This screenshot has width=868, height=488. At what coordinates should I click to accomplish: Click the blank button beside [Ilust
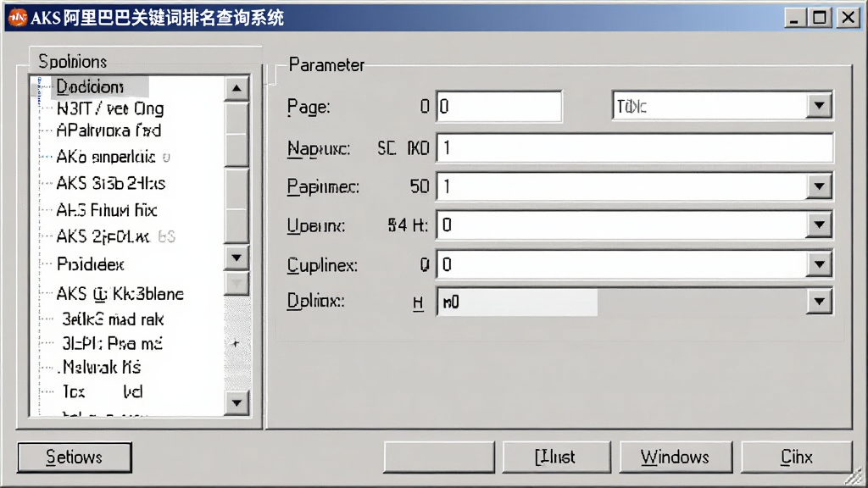[439, 457]
